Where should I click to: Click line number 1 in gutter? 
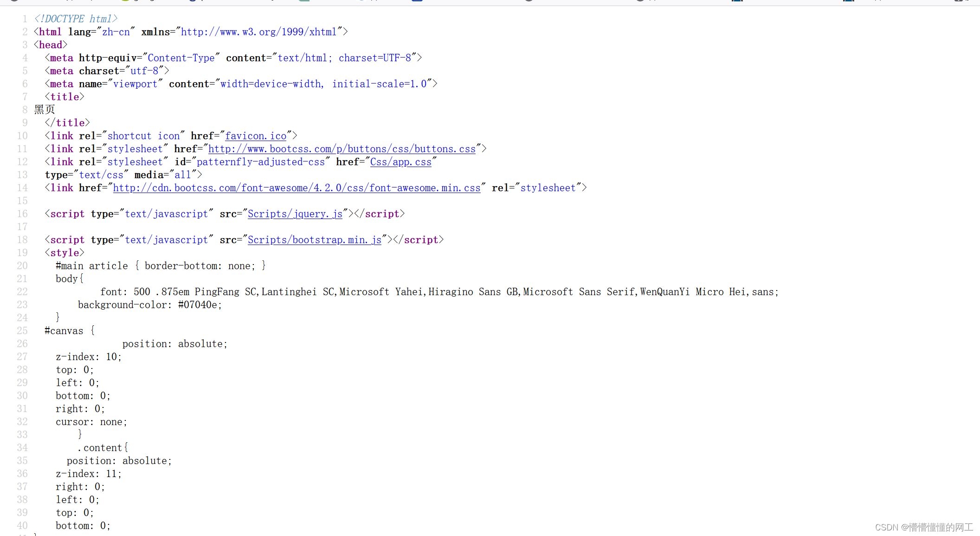25,19
